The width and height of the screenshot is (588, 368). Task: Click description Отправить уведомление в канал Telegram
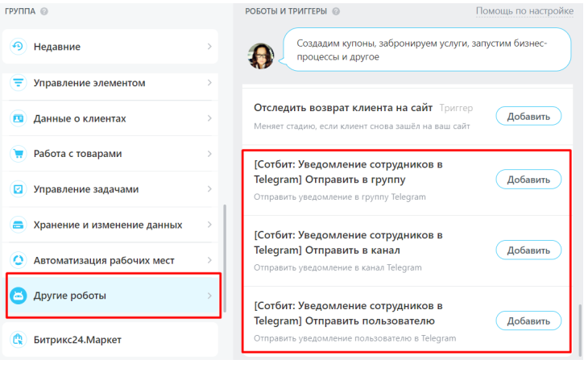[x=337, y=267]
